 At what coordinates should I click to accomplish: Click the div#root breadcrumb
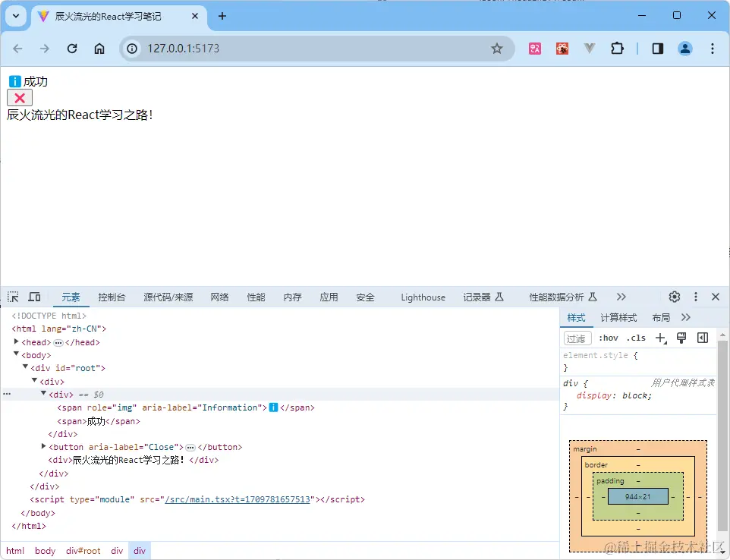click(83, 551)
